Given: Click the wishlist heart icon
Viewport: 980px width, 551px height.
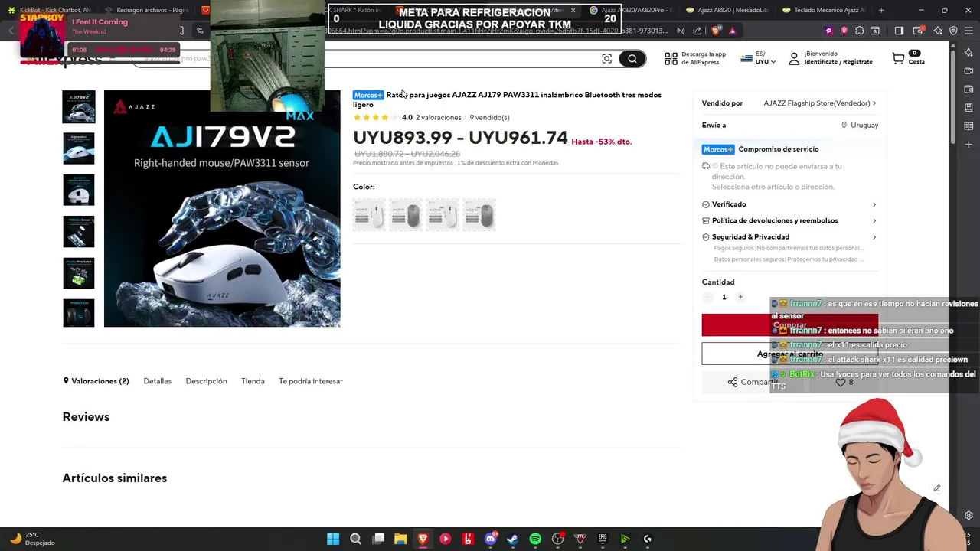Looking at the screenshot, I should (x=841, y=382).
